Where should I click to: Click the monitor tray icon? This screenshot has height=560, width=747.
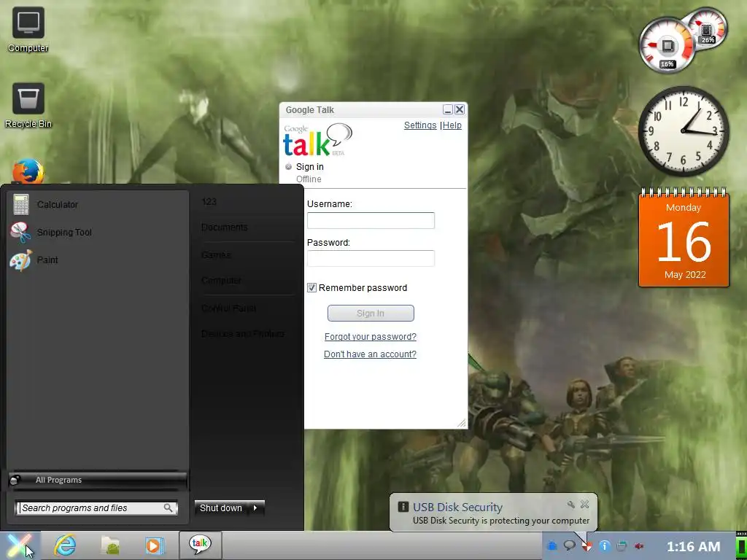pyautogui.click(x=622, y=545)
